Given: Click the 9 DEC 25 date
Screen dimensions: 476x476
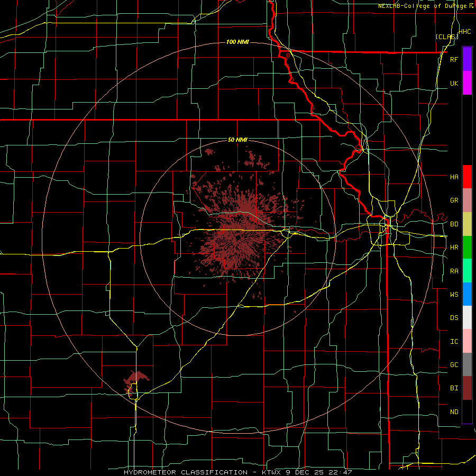Looking at the screenshot, I should tap(305, 472).
